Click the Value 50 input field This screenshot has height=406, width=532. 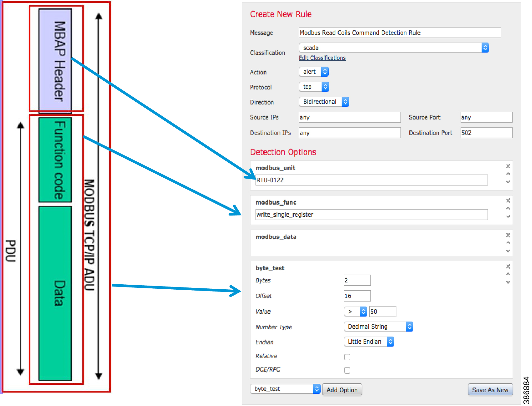tap(383, 312)
